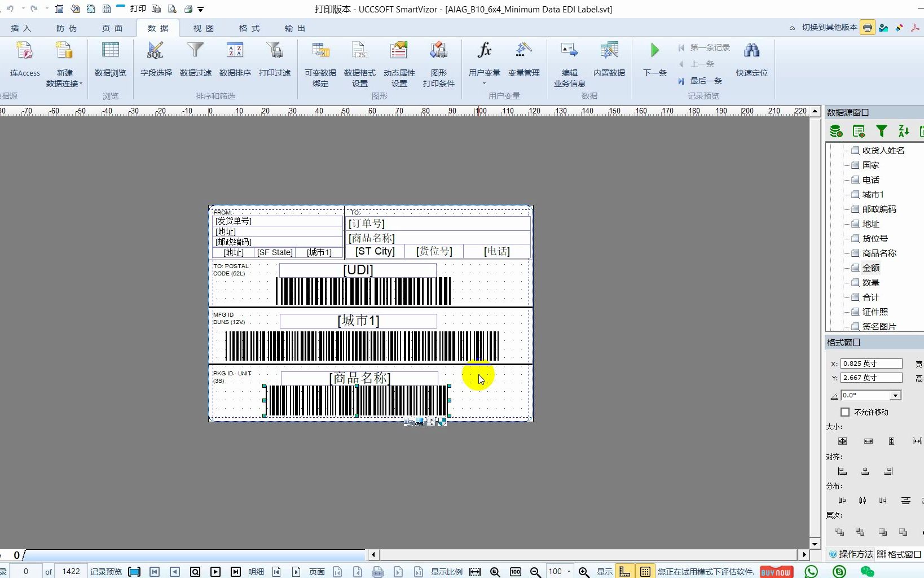The width and height of the screenshot is (924, 578).
Task: Click the zoom 100% icon in status bar
Action: [x=515, y=572]
